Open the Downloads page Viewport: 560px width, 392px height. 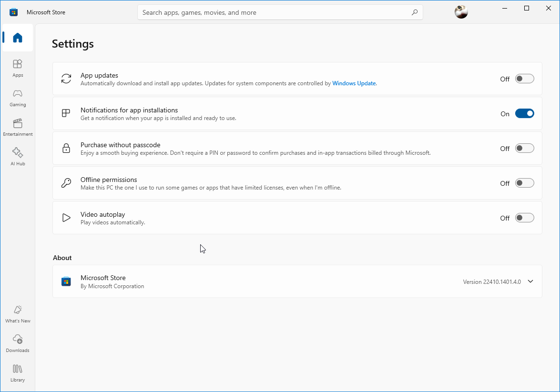point(18,343)
